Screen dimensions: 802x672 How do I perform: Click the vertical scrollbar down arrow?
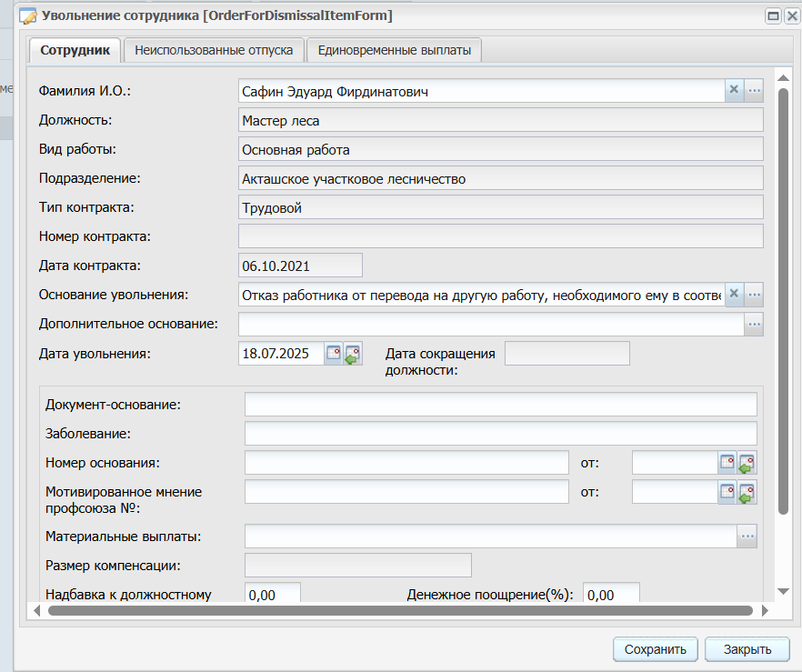click(x=783, y=591)
